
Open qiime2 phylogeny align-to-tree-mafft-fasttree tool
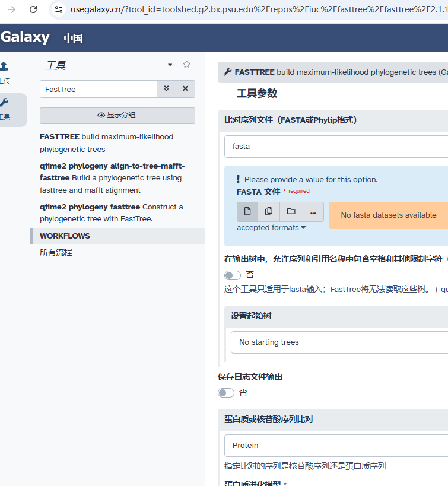(x=112, y=178)
